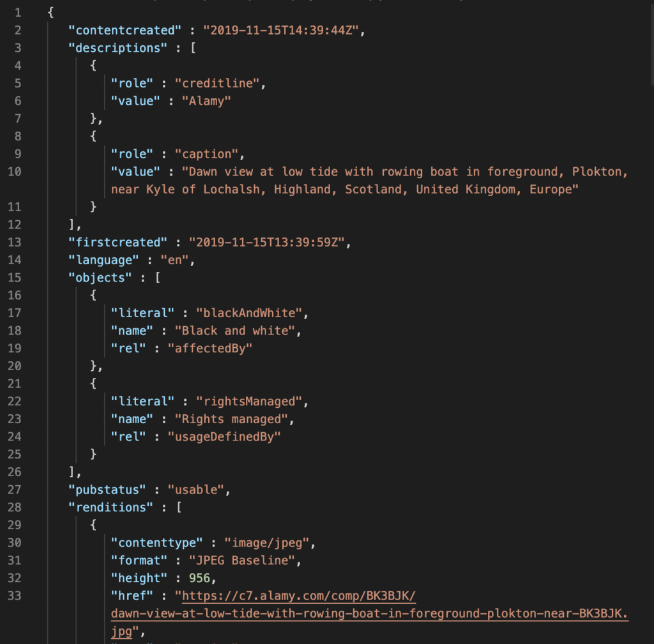Select the "creditline" role value

(217, 84)
